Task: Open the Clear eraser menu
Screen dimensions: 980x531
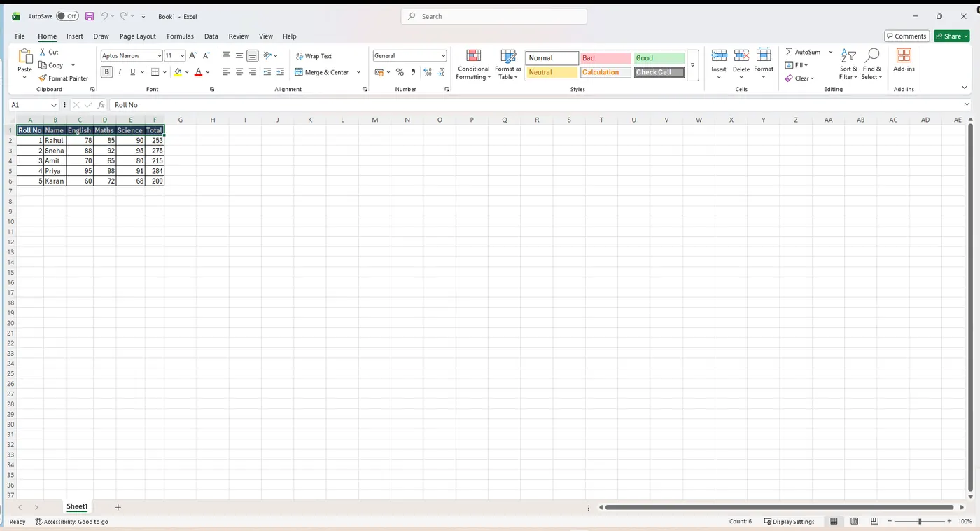Action: coord(800,78)
